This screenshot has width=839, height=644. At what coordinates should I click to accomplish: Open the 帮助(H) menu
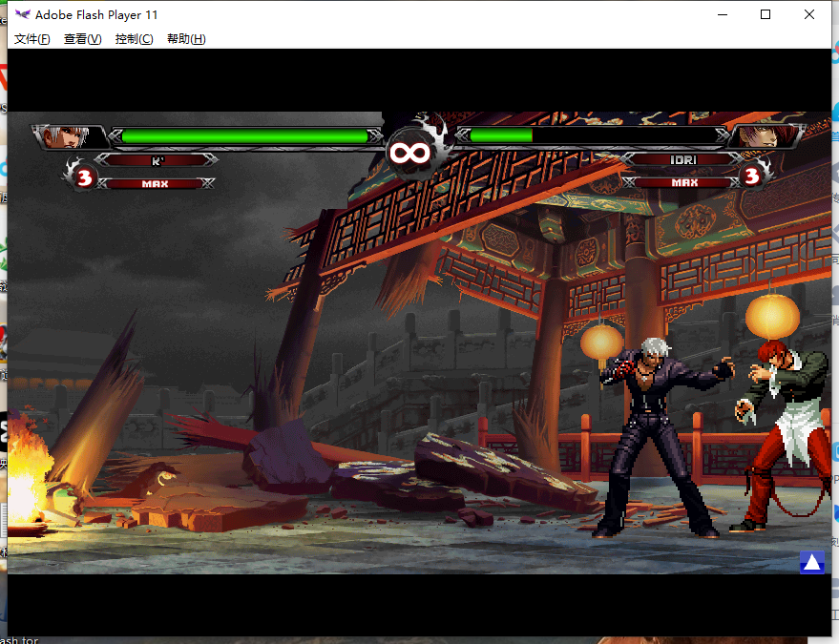pos(186,39)
